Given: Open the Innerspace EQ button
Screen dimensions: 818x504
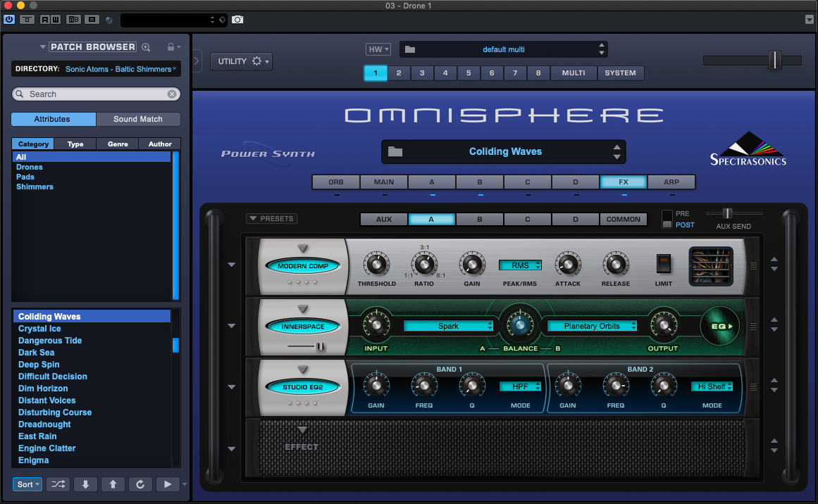Looking at the screenshot, I should [720, 327].
